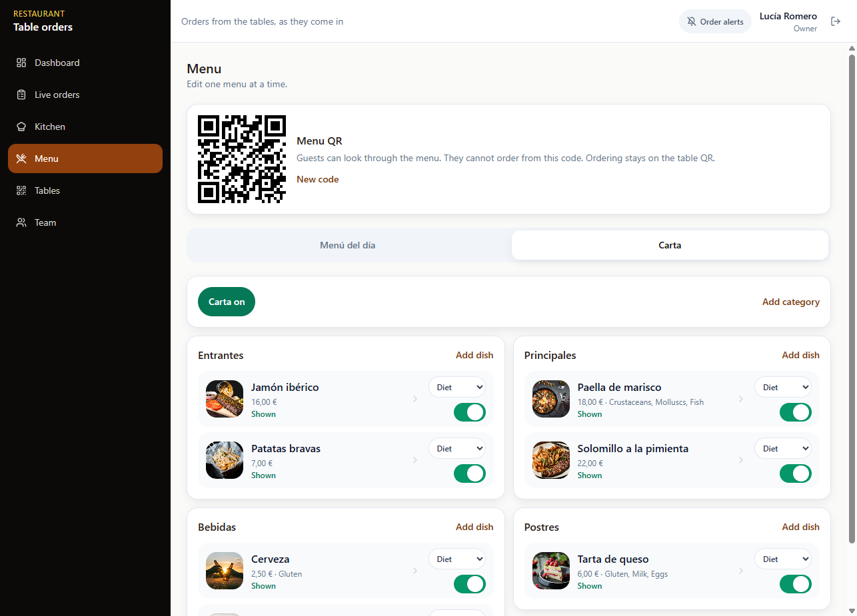Image resolution: width=857 pixels, height=616 pixels.
Task: Add dish to the Postres category
Action: [x=801, y=527]
